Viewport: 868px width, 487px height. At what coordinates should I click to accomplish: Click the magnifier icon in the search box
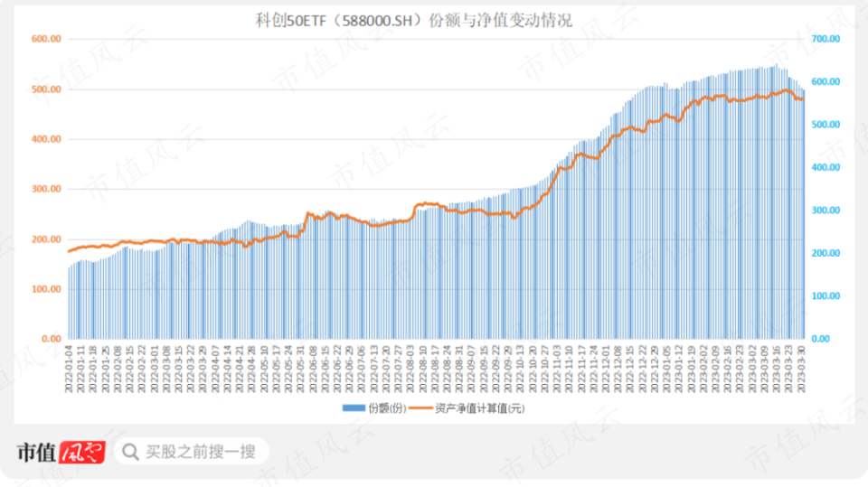click(x=131, y=452)
